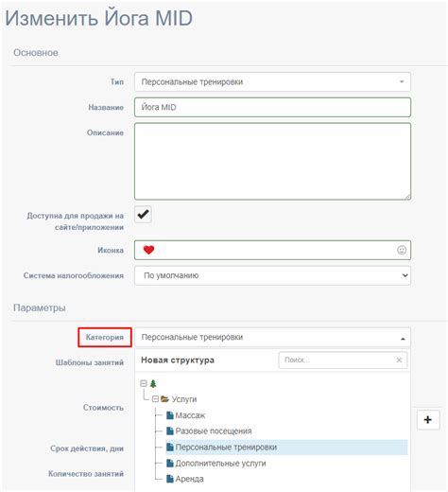Click the tree root icon
This screenshot has height=492, width=448.
point(153,383)
